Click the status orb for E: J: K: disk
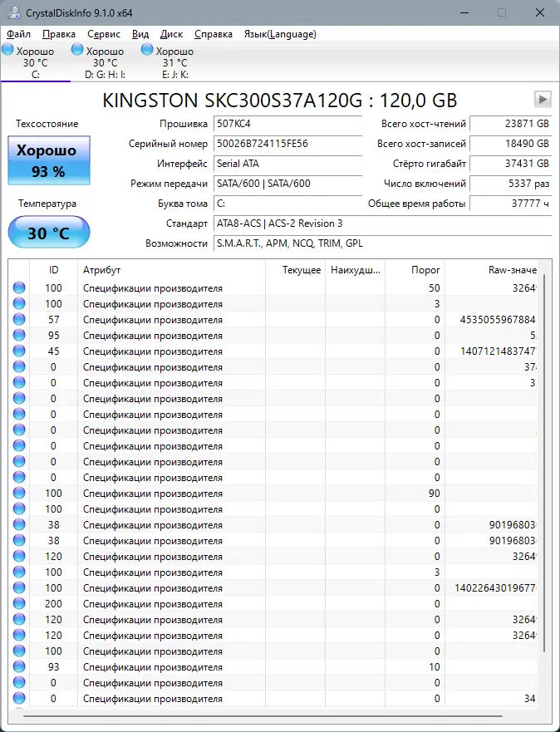Viewport: 560px width, 732px height. (x=147, y=50)
